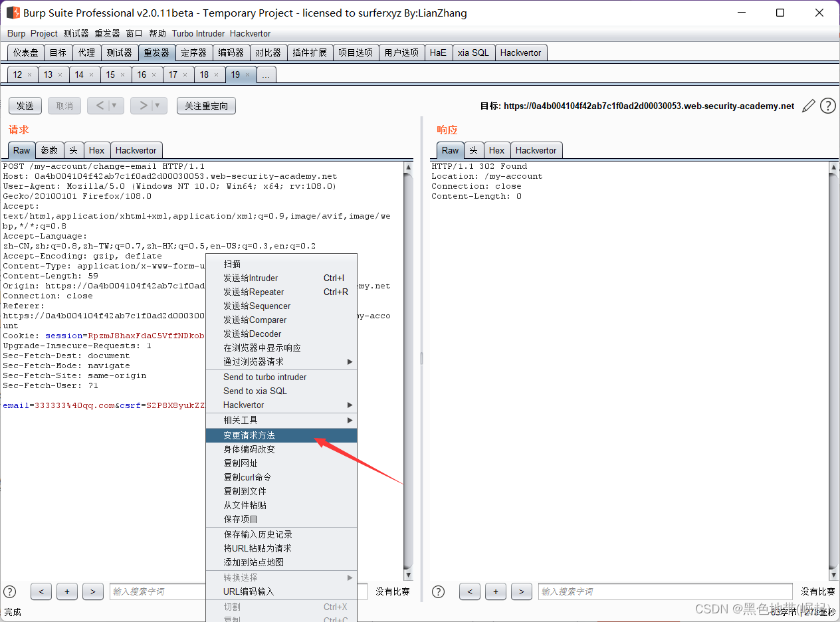Focus the response search input field
Viewport: 840px width, 622px height.
(665, 591)
